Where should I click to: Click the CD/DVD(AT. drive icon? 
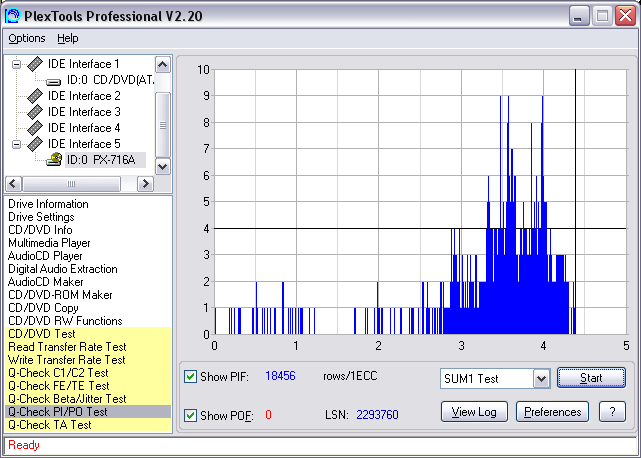coord(54,81)
